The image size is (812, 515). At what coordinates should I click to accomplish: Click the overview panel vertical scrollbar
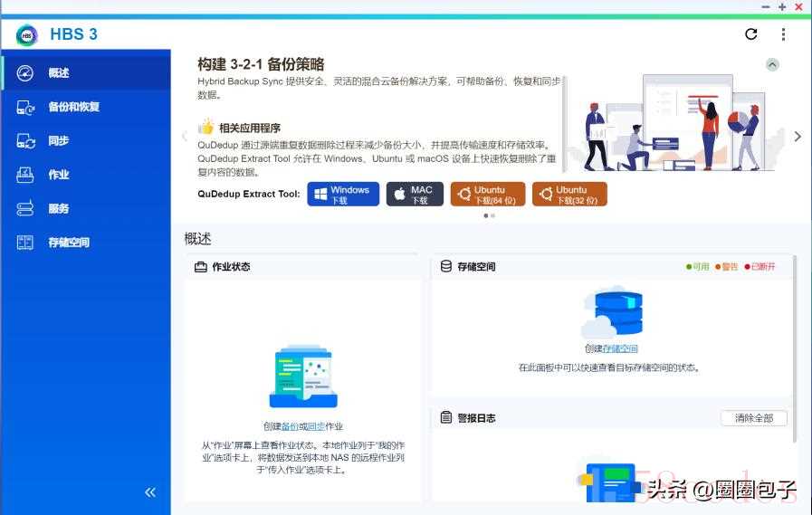795,349
